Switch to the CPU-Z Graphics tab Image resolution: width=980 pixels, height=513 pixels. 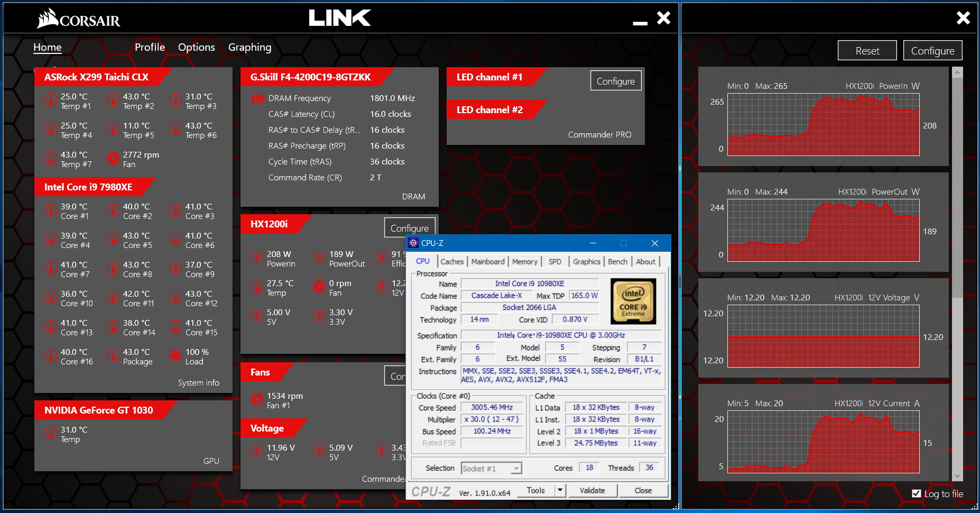pyautogui.click(x=587, y=261)
